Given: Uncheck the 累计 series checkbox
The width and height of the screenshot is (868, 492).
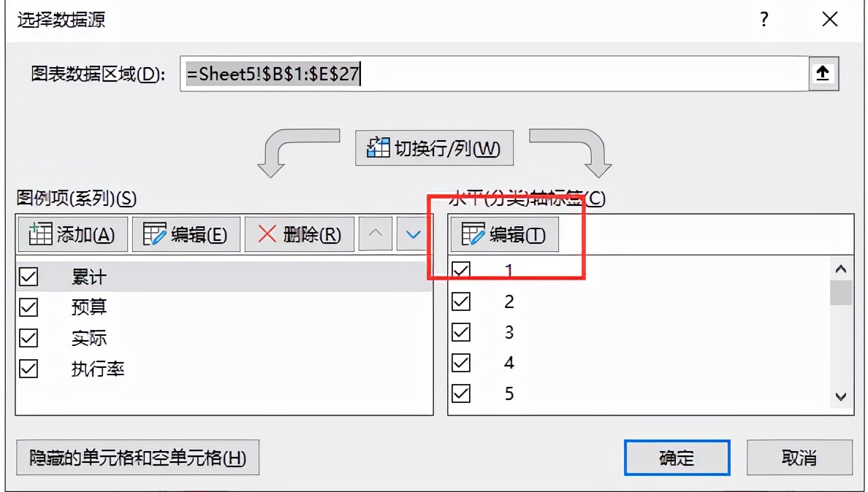Looking at the screenshot, I should click(x=28, y=277).
